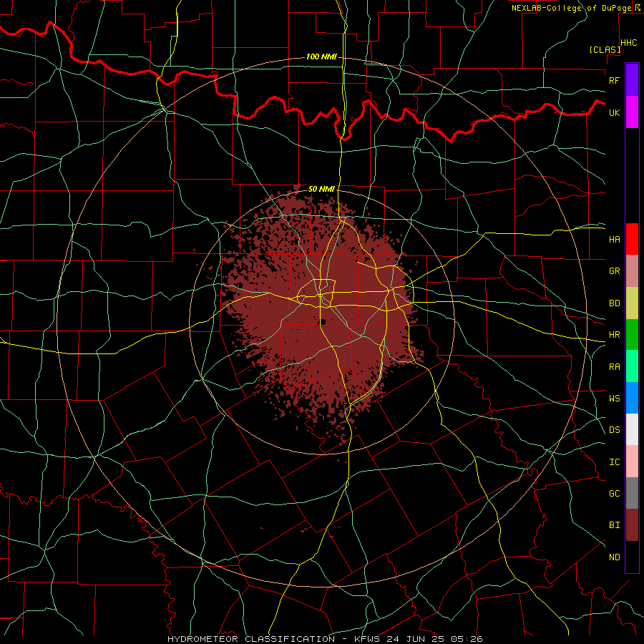Click the ND black legend swatch
The width and height of the screenshot is (644, 644).
coord(632,557)
